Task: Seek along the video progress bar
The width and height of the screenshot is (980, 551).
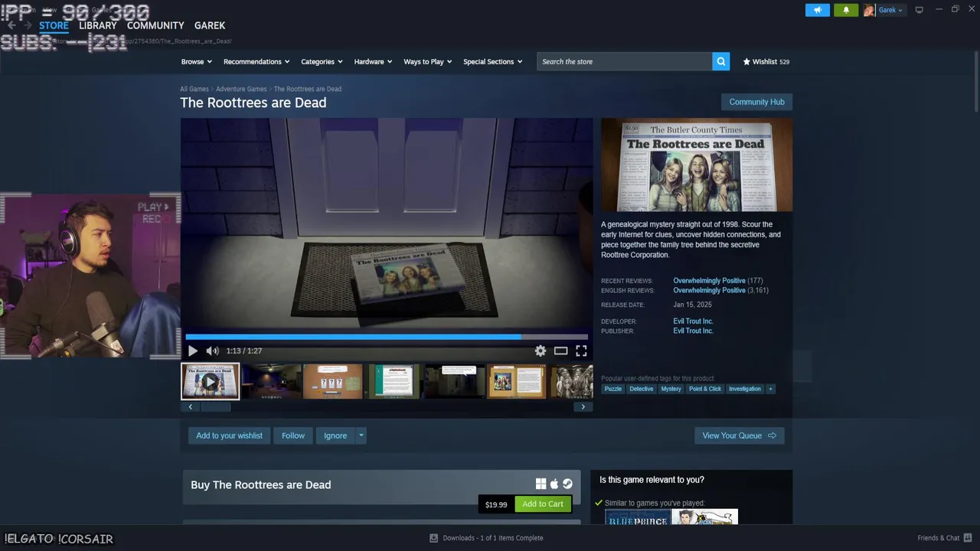Action: [387, 336]
